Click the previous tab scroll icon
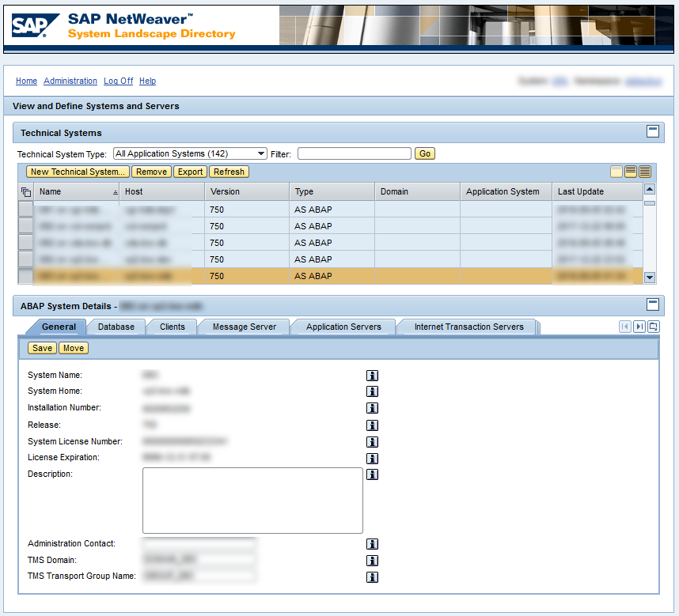 (x=625, y=326)
